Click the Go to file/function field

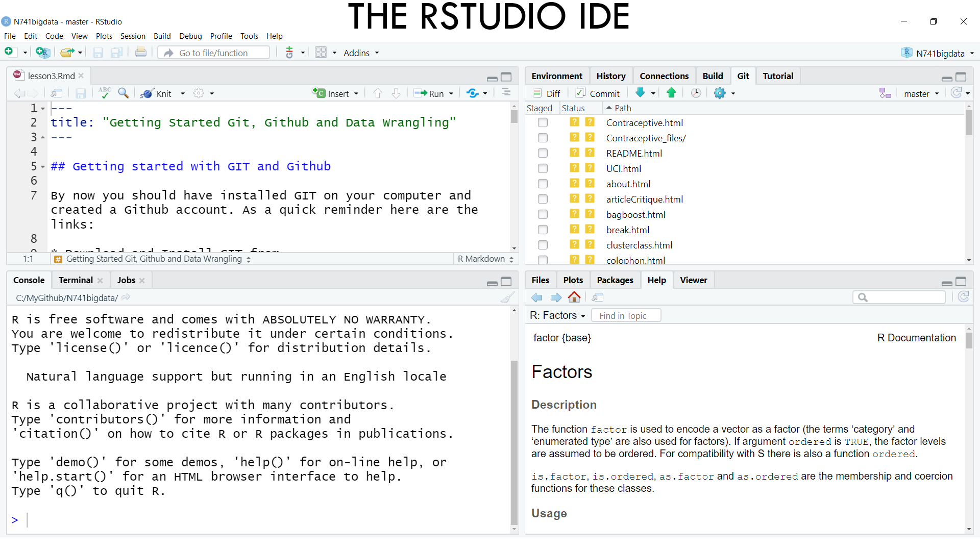[x=213, y=53]
